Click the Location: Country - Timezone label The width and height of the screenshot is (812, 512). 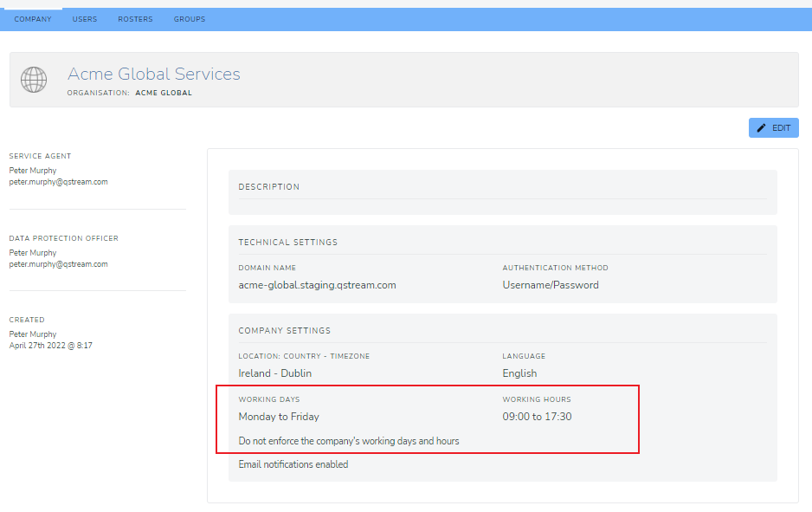tap(304, 356)
